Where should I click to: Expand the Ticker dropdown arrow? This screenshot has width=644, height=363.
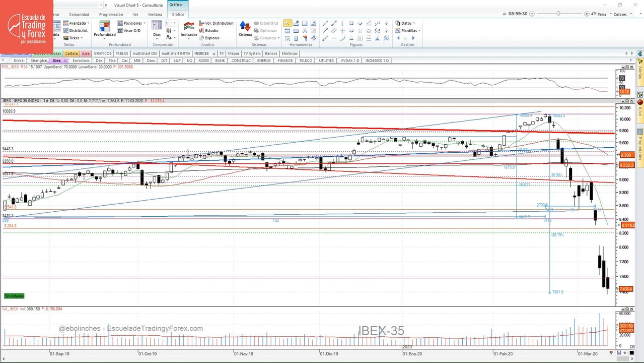pos(82,38)
